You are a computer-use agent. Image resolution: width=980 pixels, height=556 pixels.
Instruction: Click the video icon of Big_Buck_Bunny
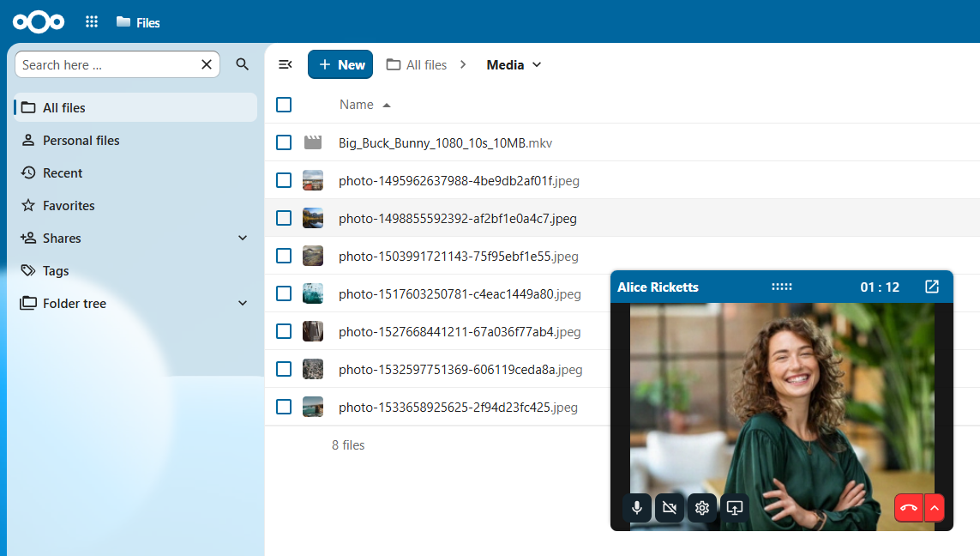312,142
